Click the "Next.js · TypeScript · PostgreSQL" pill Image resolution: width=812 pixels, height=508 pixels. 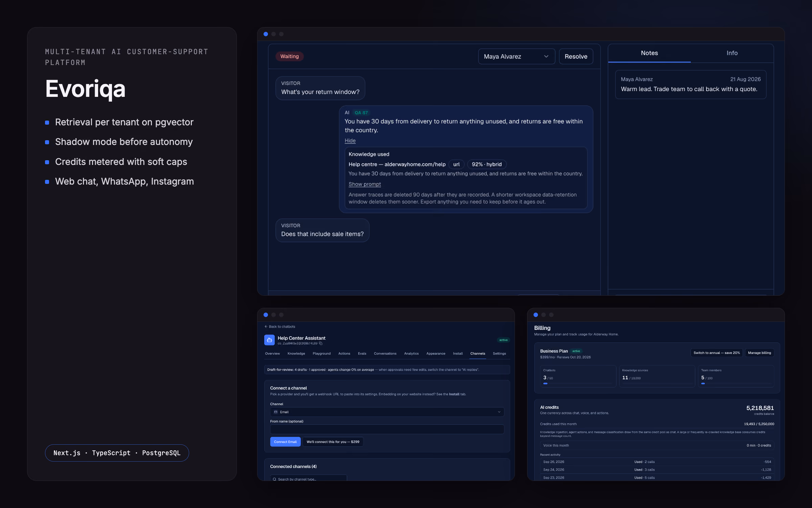117,453
